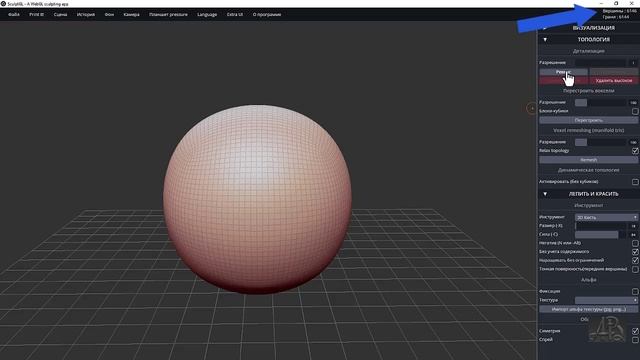Open the О программе menu

click(267, 14)
